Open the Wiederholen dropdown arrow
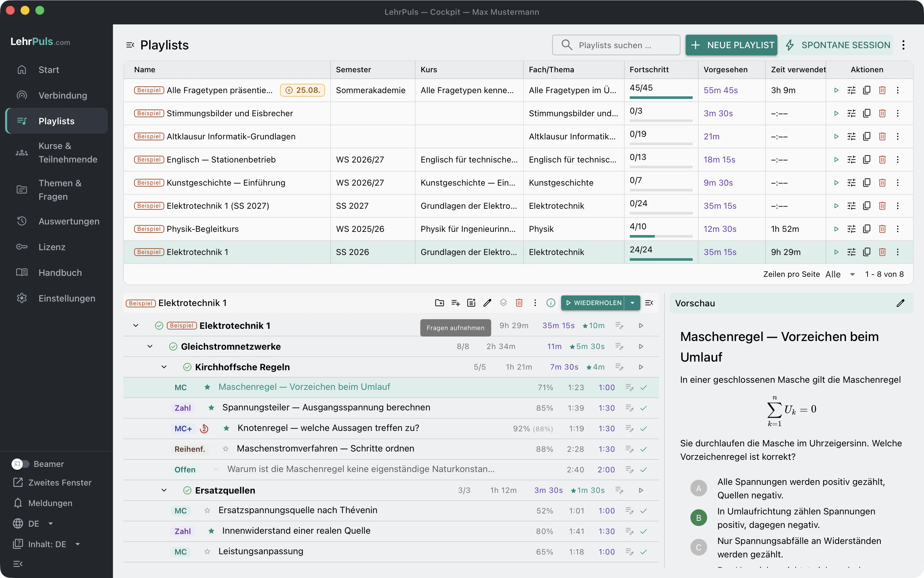 632,303
